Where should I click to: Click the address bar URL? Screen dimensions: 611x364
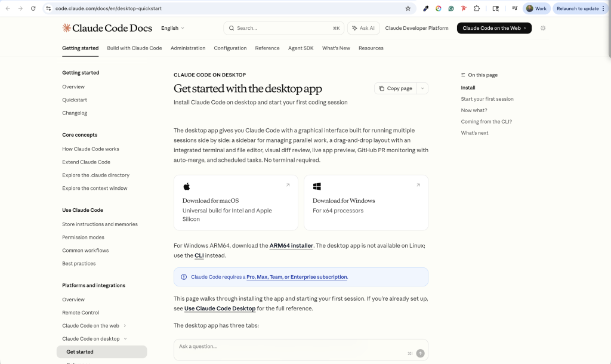pyautogui.click(x=109, y=8)
